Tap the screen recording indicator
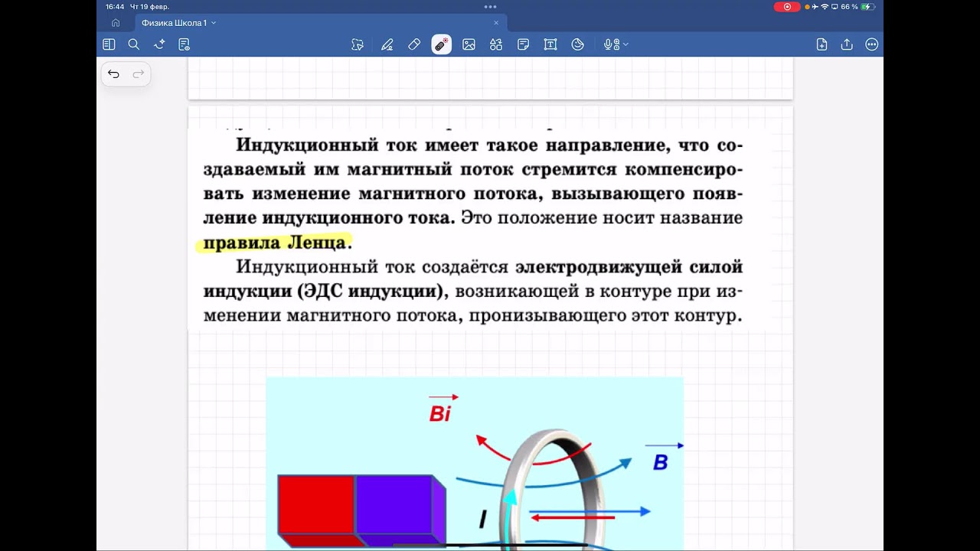 (786, 6)
